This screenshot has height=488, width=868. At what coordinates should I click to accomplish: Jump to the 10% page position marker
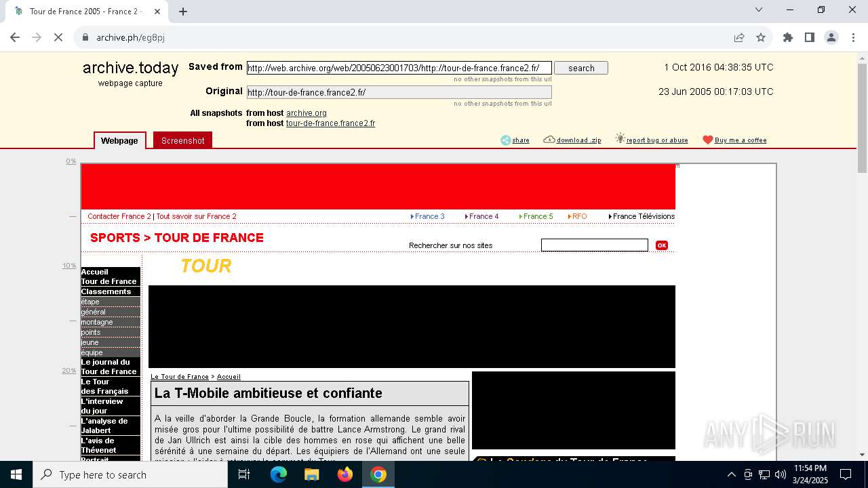click(x=69, y=266)
